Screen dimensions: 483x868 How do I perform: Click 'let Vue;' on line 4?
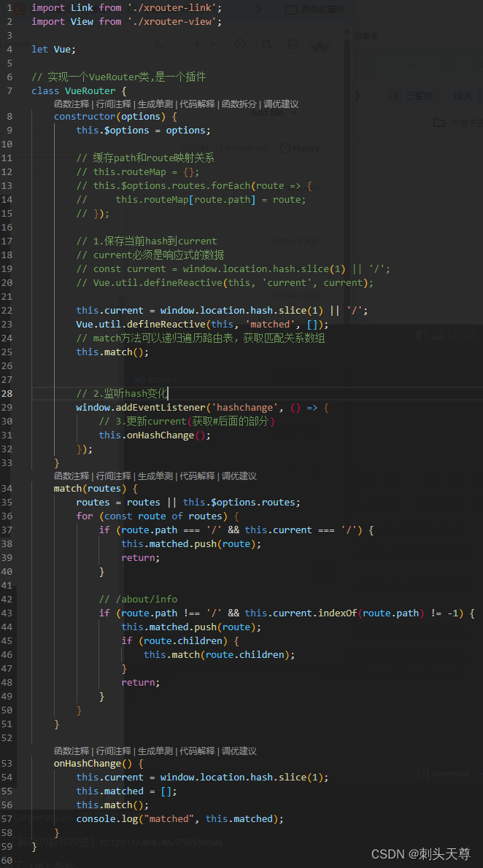point(54,50)
